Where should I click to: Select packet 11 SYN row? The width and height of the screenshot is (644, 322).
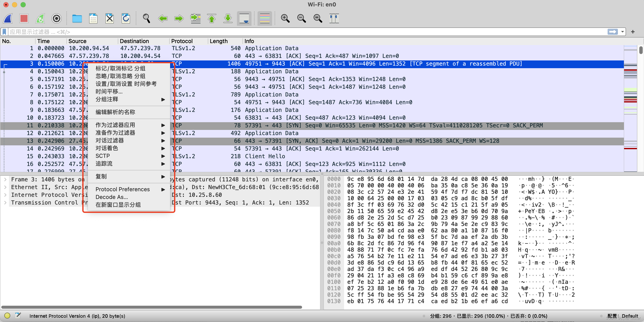(312, 126)
